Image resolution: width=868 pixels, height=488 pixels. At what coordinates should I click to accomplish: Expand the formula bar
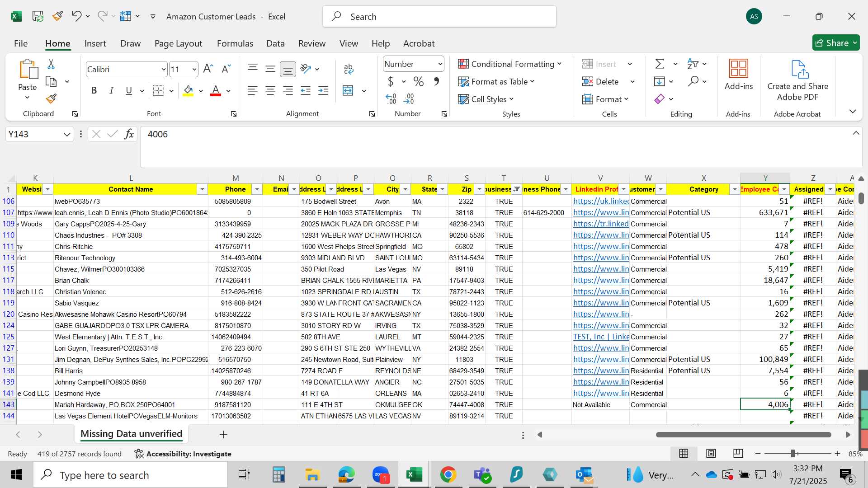(856, 133)
